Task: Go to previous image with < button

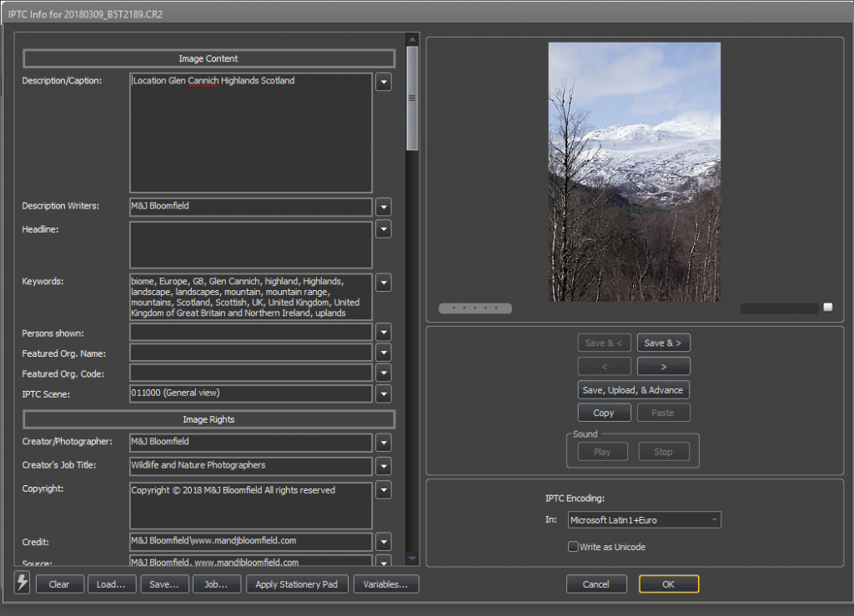Action: (x=604, y=366)
